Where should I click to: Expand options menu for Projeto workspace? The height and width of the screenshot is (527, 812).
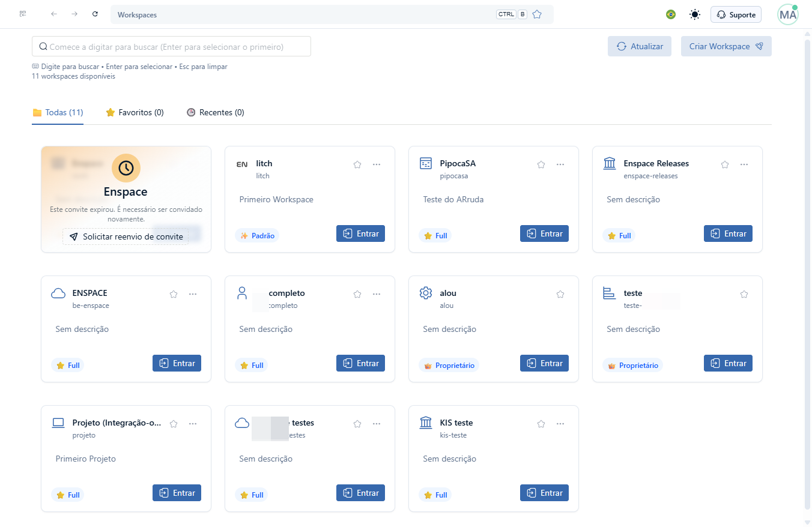(193, 424)
